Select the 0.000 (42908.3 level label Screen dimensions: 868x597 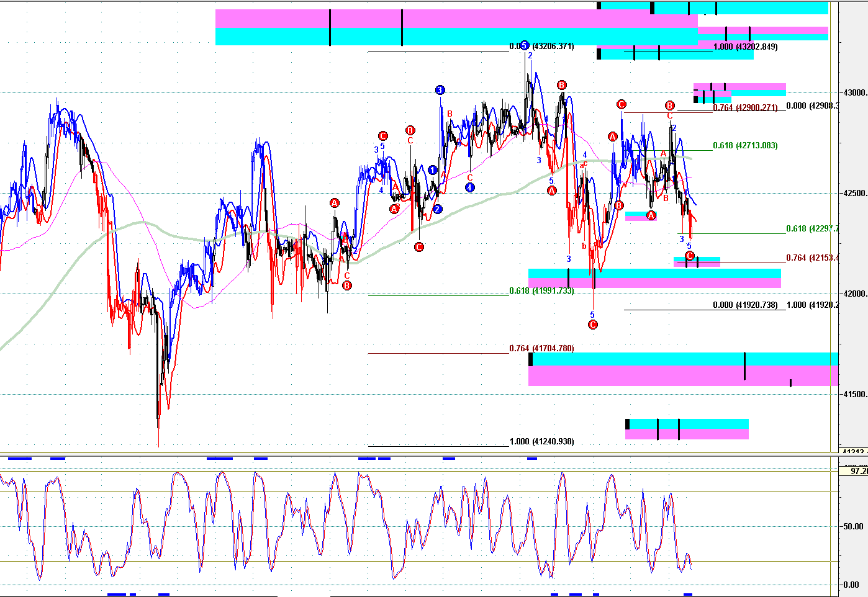[x=812, y=106]
